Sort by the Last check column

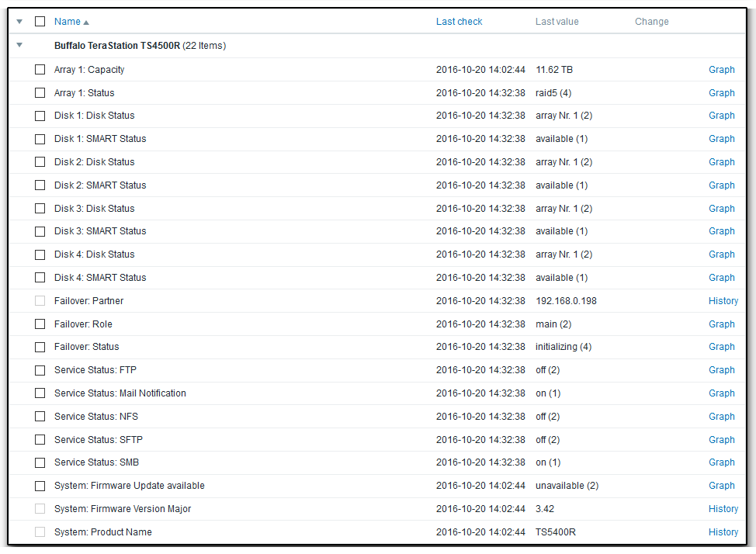click(x=459, y=22)
